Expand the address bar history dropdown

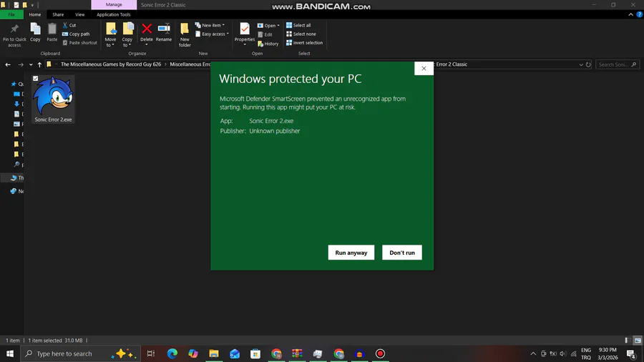click(x=581, y=64)
